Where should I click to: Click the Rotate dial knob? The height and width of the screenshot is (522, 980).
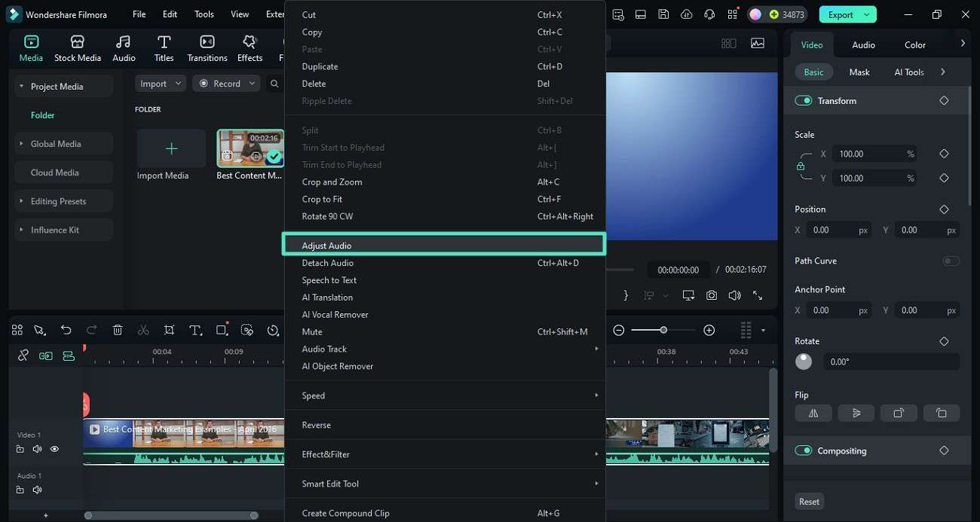804,362
